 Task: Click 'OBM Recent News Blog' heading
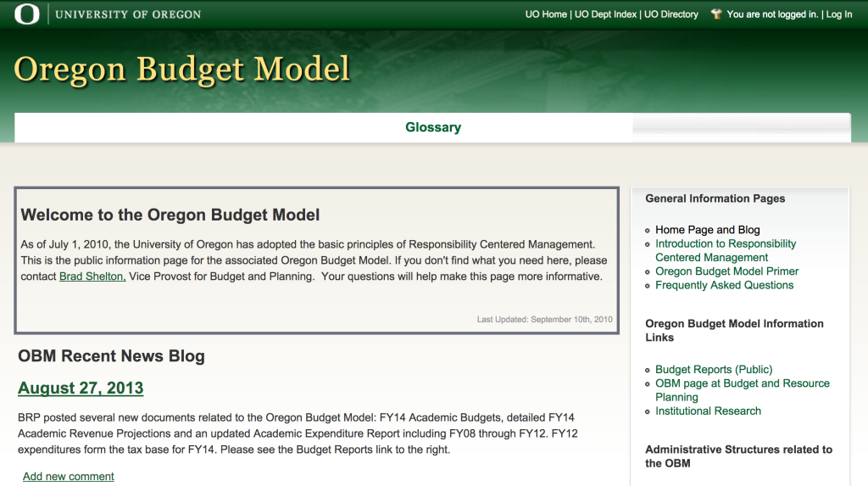[x=111, y=355]
